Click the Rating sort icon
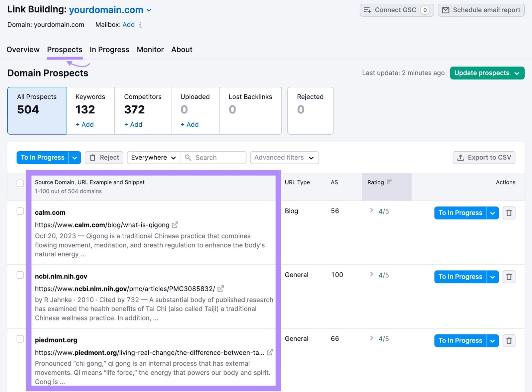 (x=389, y=182)
